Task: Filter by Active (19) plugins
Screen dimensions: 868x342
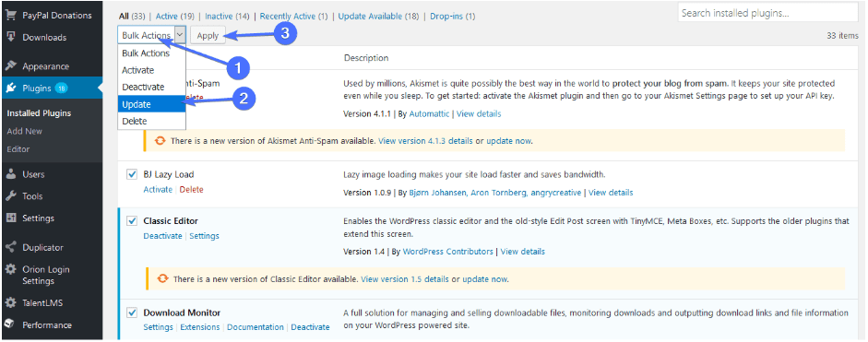Action: tap(174, 17)
